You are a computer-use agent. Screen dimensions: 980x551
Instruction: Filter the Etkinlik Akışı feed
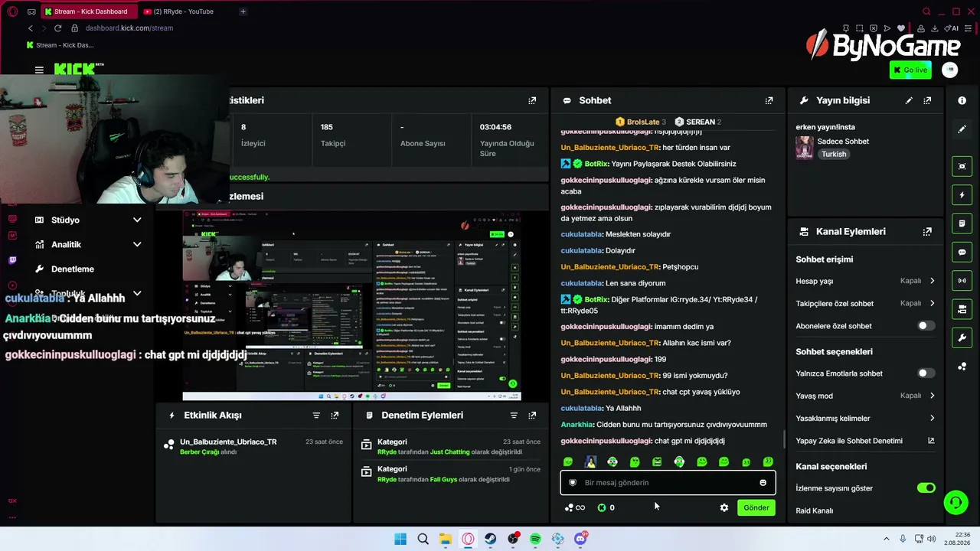[x=316, y=415]
